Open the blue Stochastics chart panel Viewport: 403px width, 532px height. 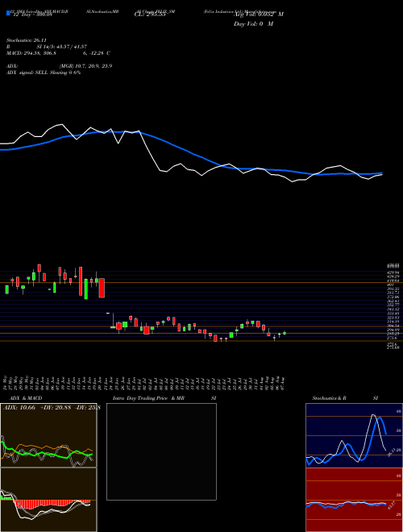pos(354,435)
